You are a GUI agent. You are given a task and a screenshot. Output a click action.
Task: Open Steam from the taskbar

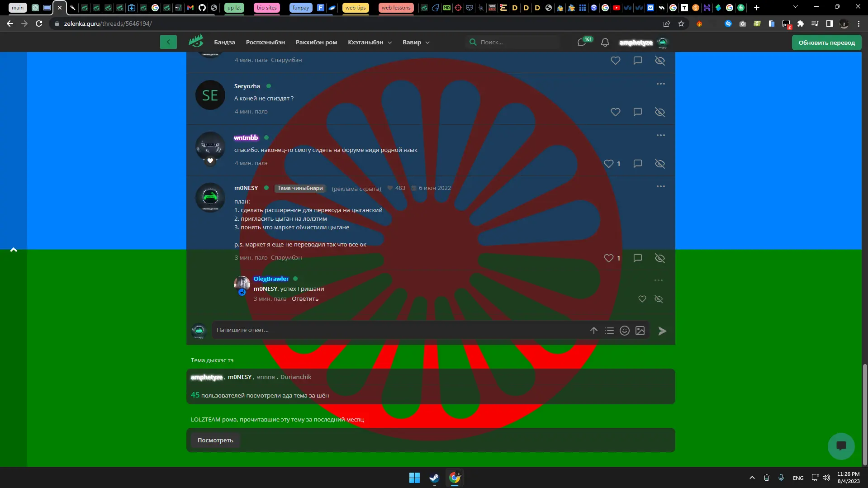434,478
